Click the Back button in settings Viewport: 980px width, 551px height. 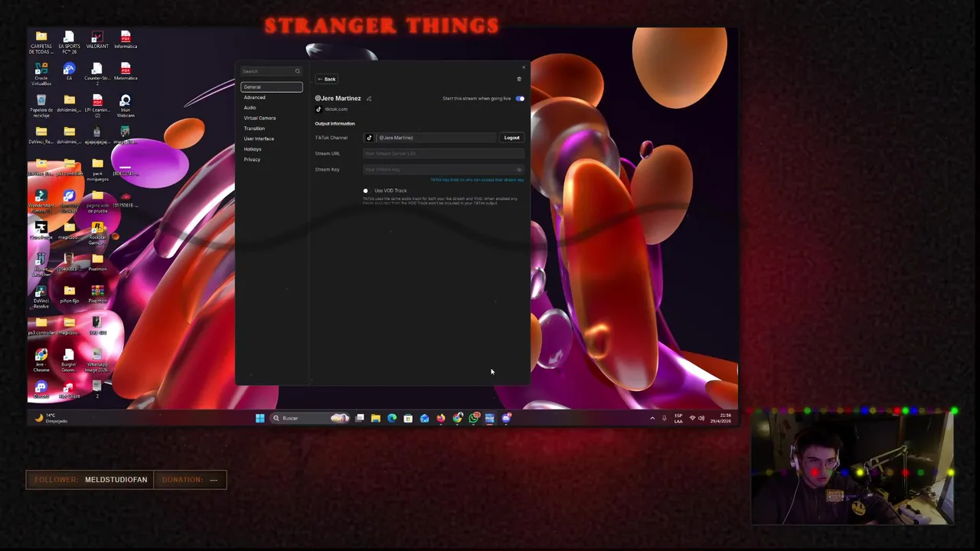click(327, 79)
